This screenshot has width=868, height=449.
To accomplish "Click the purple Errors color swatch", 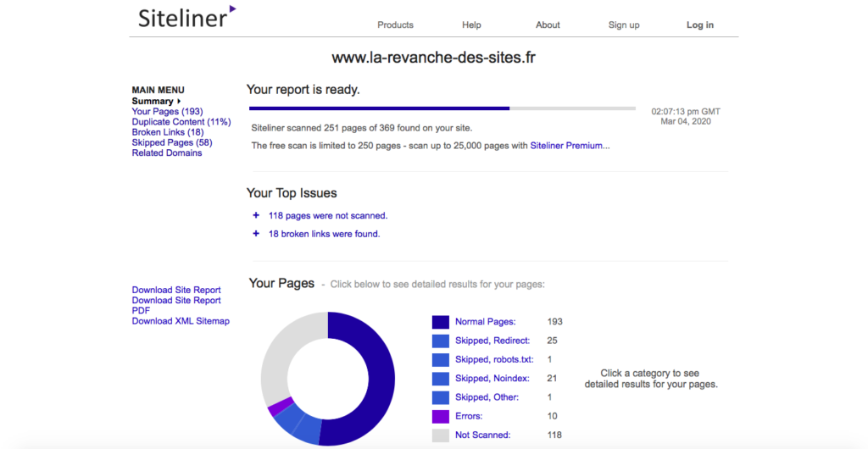I will 441,416.
